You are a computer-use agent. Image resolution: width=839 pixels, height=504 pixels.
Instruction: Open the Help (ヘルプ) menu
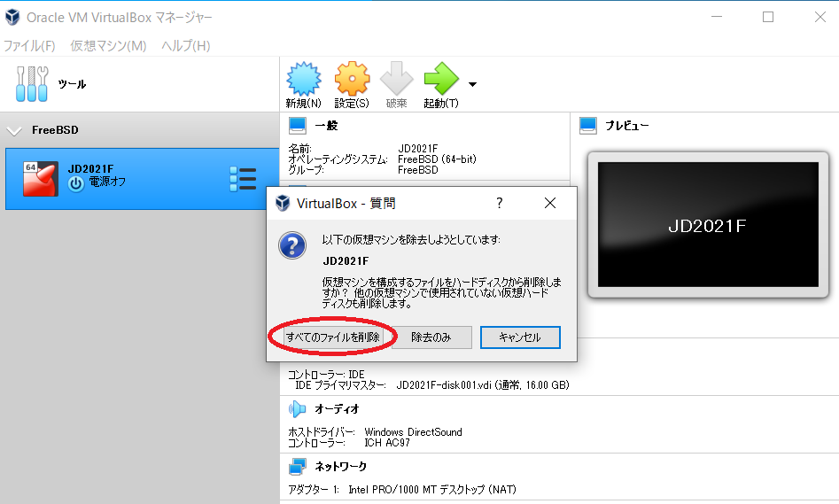pos(185,45)
